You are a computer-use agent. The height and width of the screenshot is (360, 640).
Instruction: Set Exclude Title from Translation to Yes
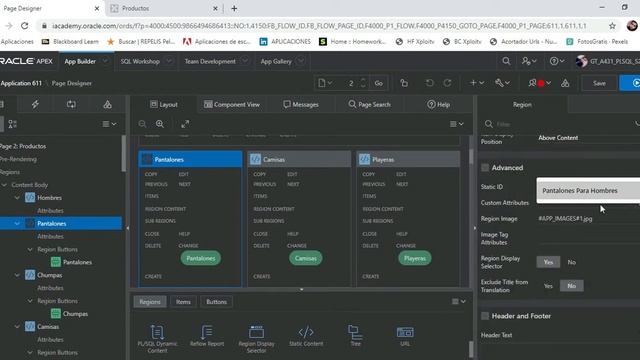pyautogui.click(x=548, y=286)
